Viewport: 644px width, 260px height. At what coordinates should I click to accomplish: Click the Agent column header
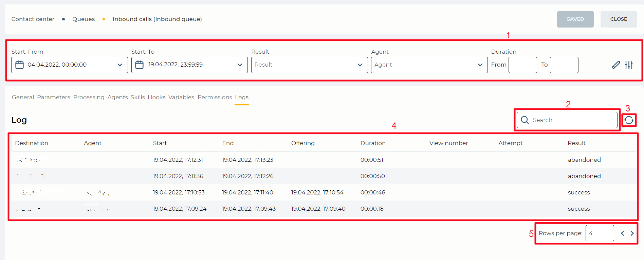pos(93,143)
